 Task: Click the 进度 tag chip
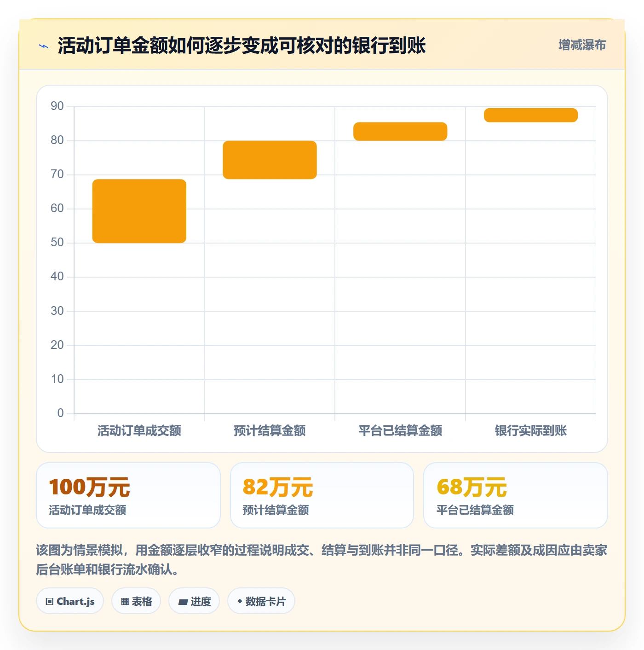(194, 601)
